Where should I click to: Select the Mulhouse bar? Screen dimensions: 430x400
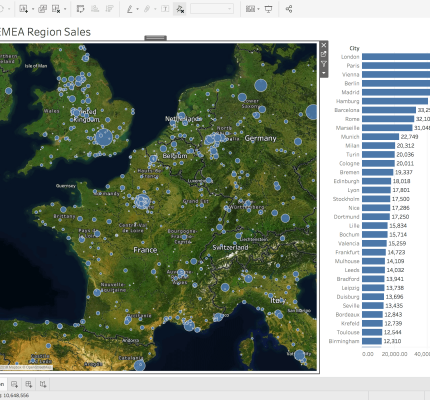point(374,261)
